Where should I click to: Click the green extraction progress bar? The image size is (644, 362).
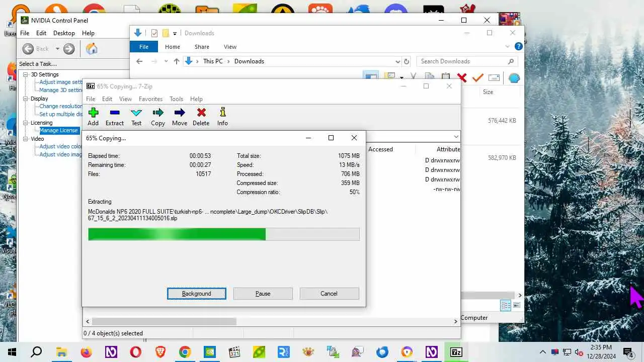tap(224, 234)
